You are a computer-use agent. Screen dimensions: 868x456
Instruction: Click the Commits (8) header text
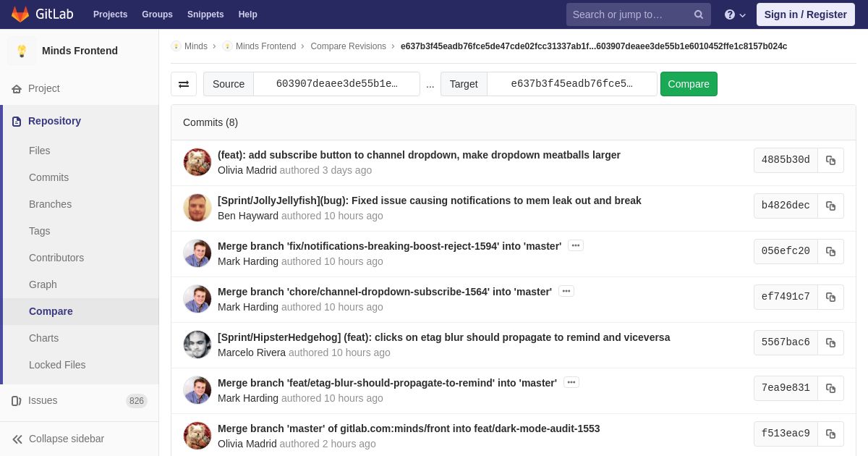pos(210,122)
